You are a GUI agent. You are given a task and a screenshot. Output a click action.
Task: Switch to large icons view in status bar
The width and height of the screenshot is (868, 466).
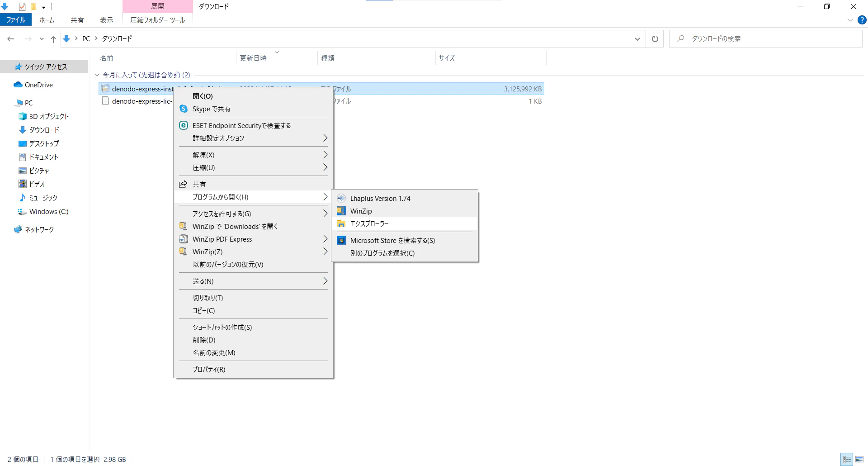tap(859, 459)
